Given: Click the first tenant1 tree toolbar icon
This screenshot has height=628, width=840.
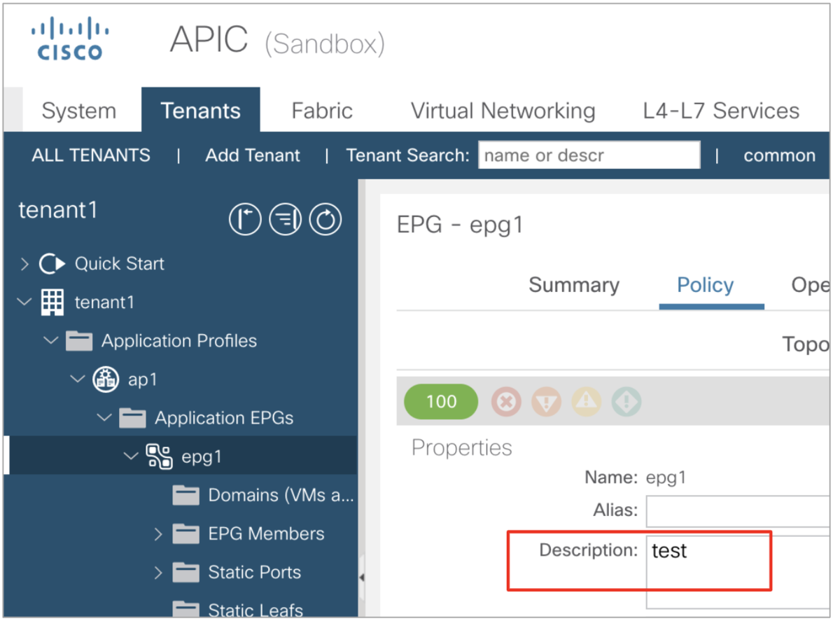Looking at the screenshot, I should (x=245, y=220).
